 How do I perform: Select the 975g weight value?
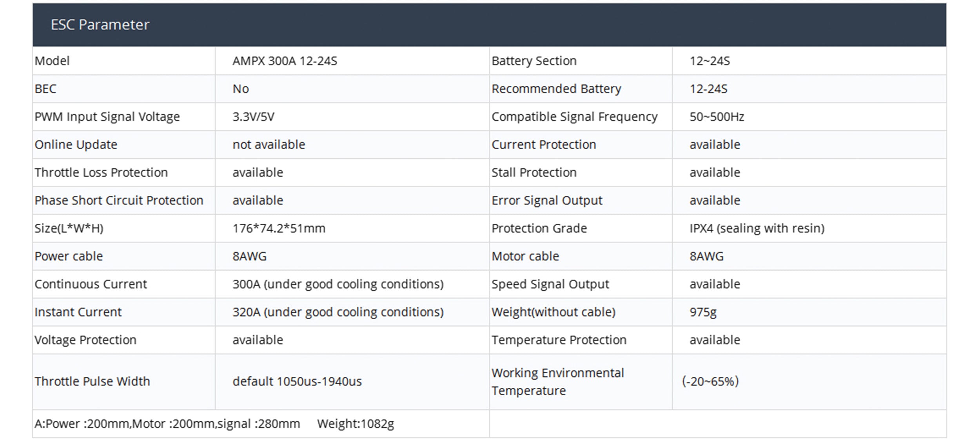pyautogui.click(x=703, y=312)
